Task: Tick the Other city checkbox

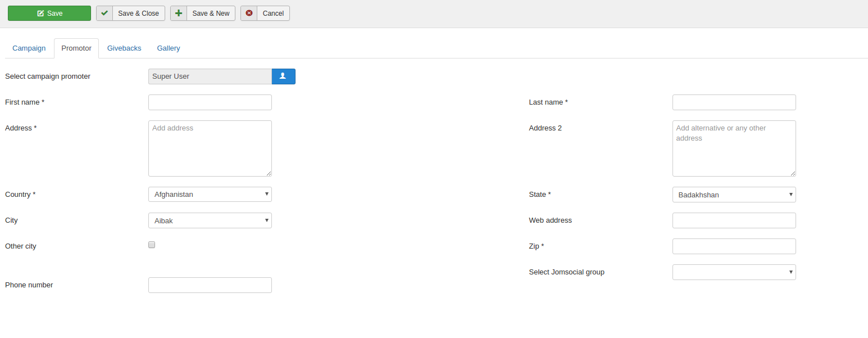Action: click(152, 245)
